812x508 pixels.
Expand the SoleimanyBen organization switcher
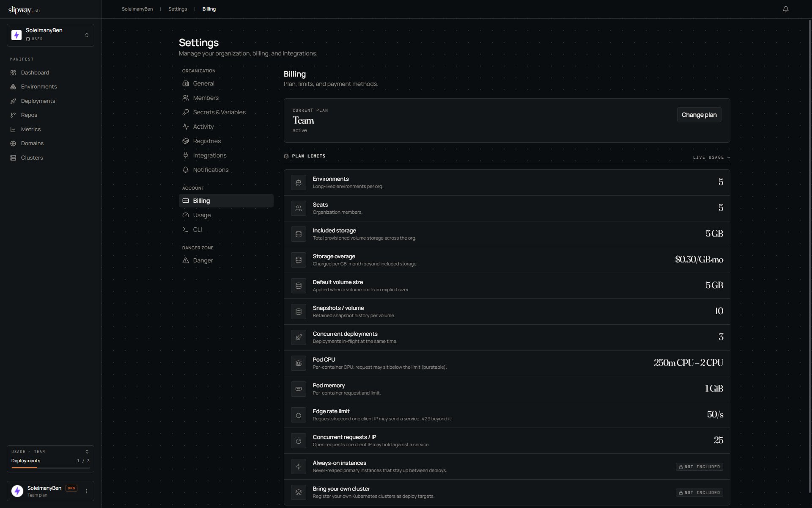click(50, 35)
